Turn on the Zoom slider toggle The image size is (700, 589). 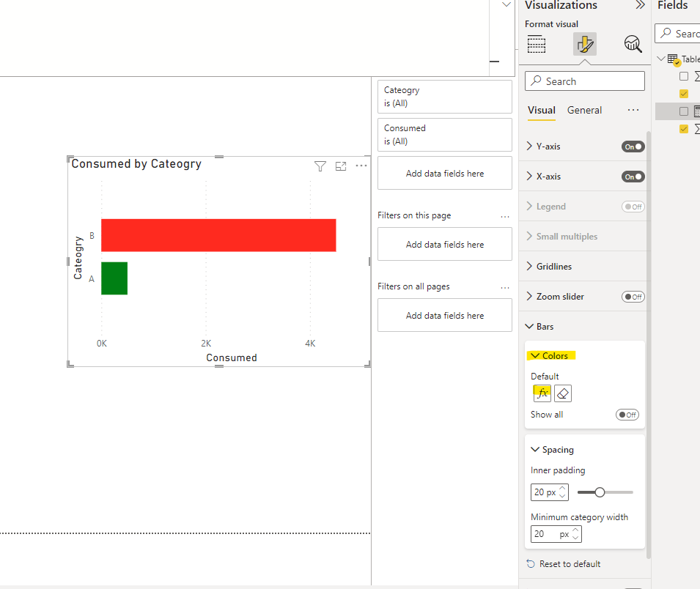[633, 297]
